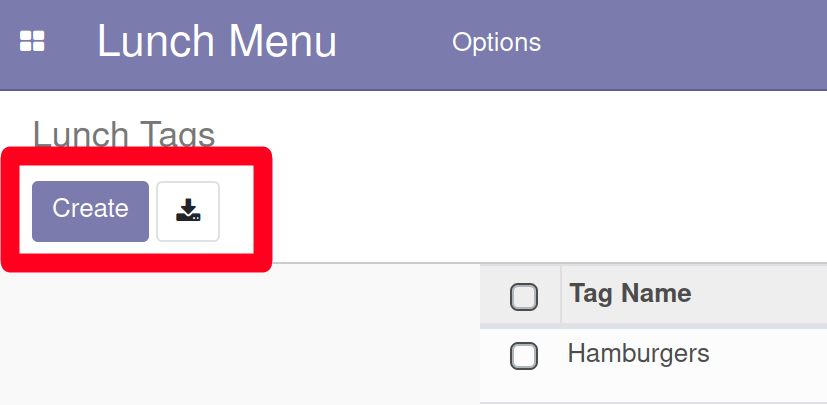Screen dimensions: 827x405
Task: Return to Lunch Menu main dashboard
Action: pyautogui.click(x=217, y=41)
